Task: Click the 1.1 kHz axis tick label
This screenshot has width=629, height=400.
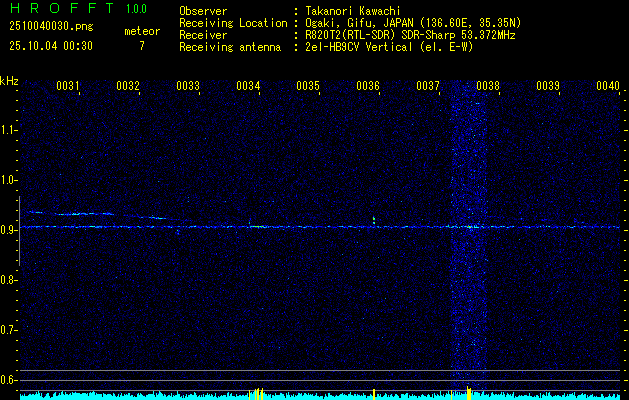Action: click(9, 130)
